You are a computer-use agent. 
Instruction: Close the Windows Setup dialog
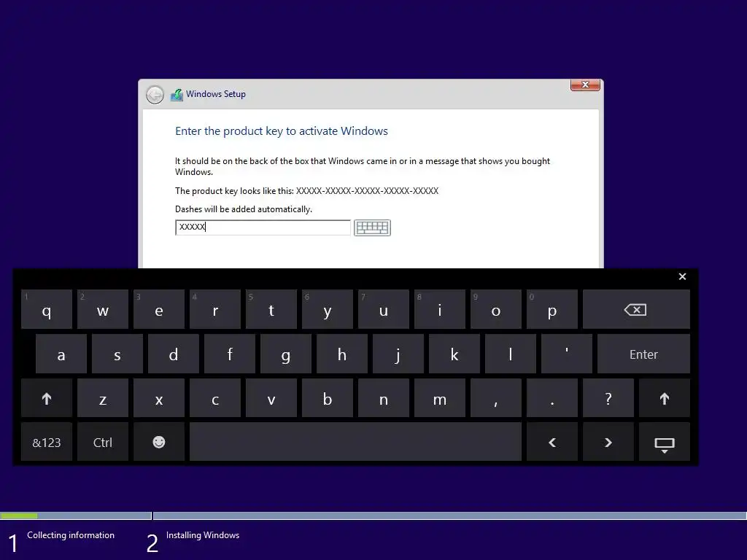pos(585,85)
